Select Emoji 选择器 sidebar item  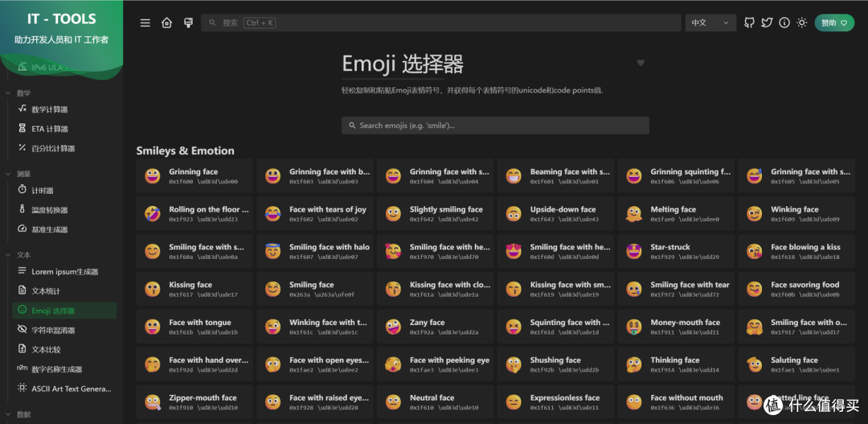coord(64,311)
